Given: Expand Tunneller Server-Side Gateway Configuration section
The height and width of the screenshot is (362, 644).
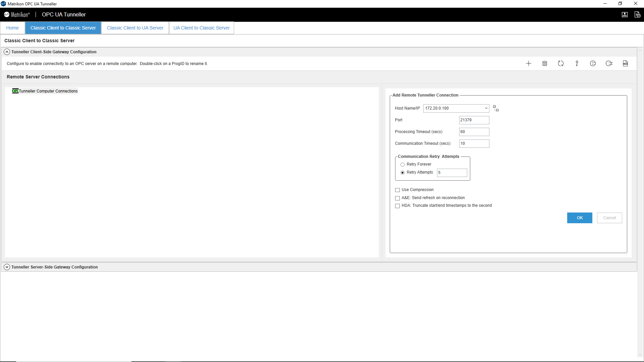Looking at the screenshot, I should [7, 267].
